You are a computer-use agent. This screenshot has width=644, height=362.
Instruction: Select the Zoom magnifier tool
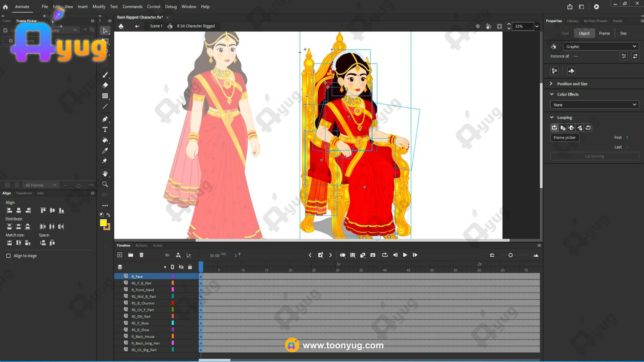[105, 184]
